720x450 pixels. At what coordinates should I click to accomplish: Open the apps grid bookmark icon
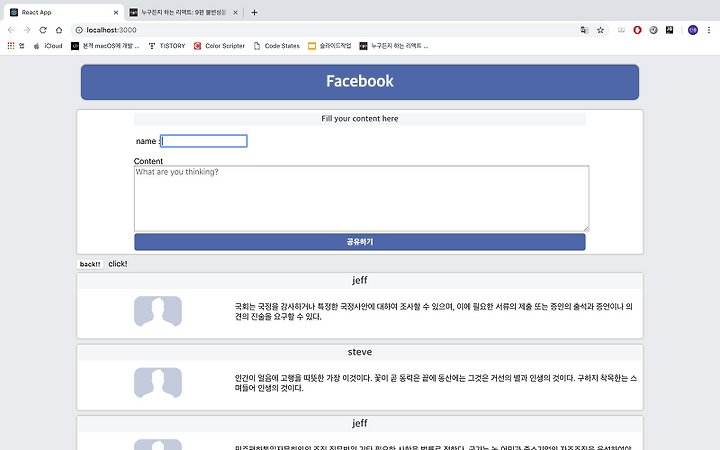tap(11, 45)
